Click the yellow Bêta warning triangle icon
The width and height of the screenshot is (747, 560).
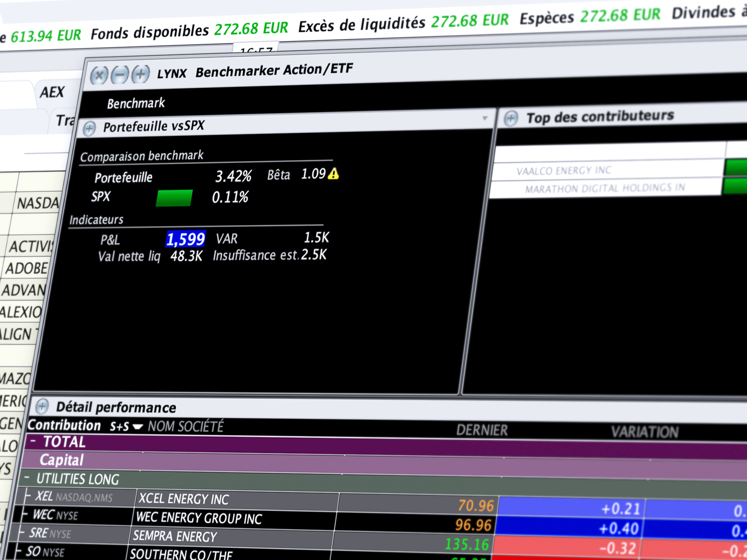point(333,174)
